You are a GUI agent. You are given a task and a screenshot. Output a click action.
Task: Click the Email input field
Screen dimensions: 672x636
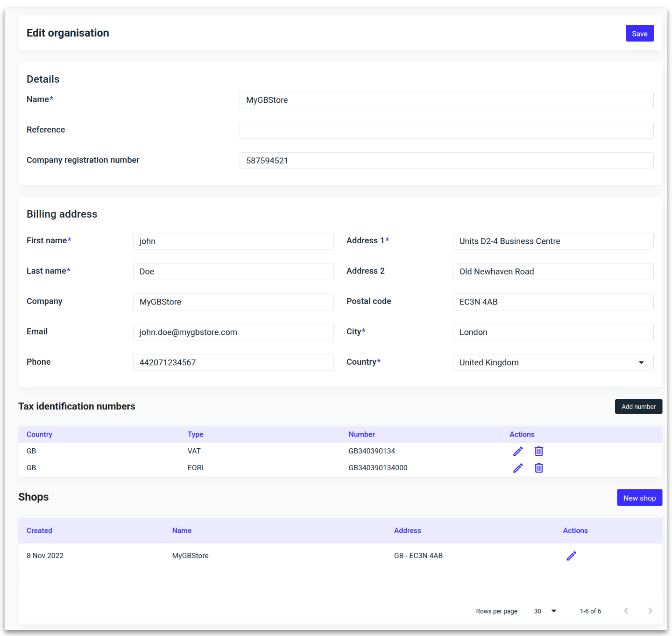click(x=233, y=332)
